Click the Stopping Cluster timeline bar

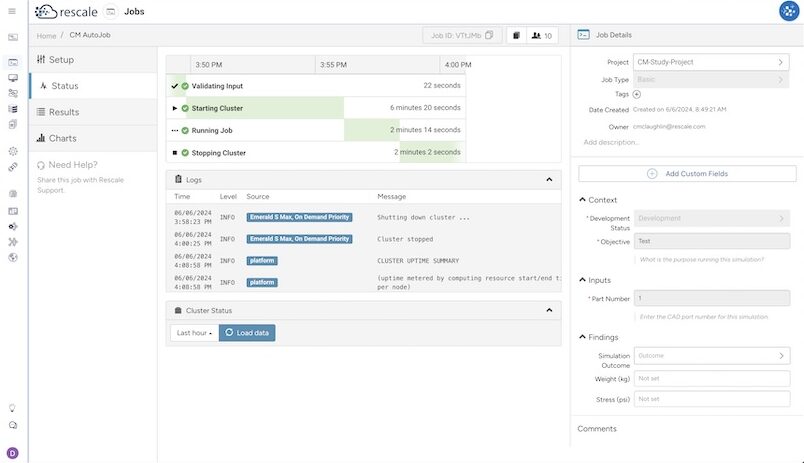pyautogui.click(x=432, y=152)
